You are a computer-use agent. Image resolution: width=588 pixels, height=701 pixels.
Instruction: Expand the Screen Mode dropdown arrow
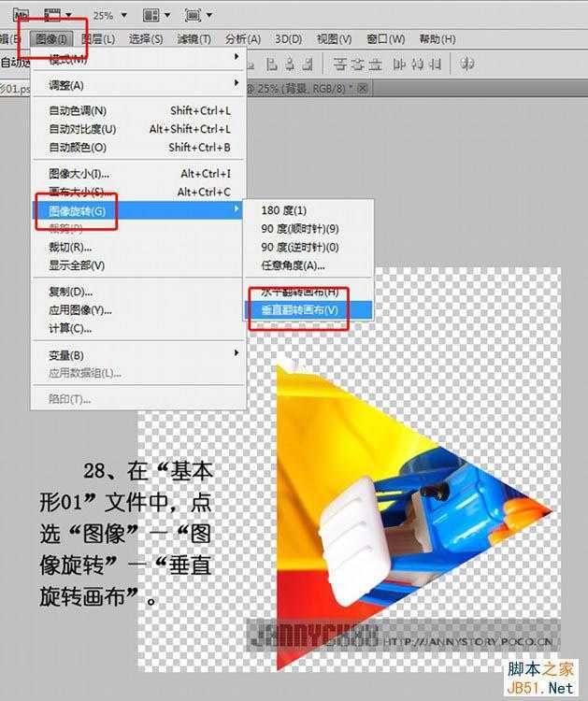click(x=208, y=16)
